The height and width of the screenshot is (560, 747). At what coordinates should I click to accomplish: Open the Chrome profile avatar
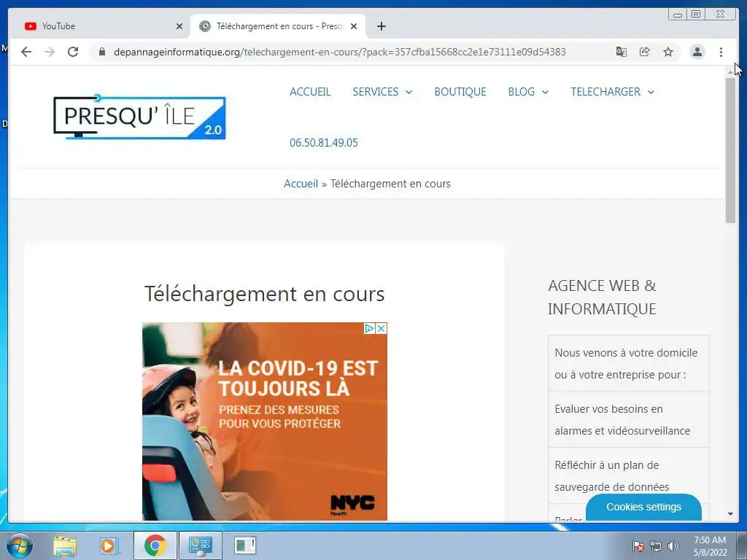[697, 52]
